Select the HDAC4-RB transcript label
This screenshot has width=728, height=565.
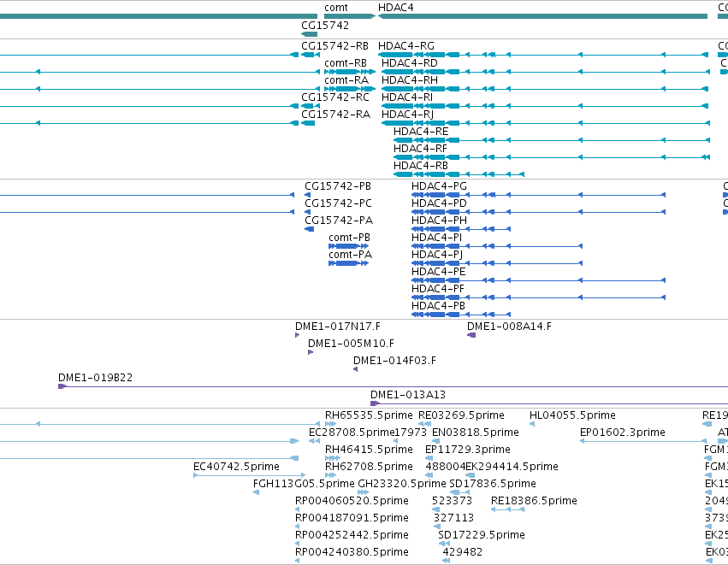tap(421, 166)
